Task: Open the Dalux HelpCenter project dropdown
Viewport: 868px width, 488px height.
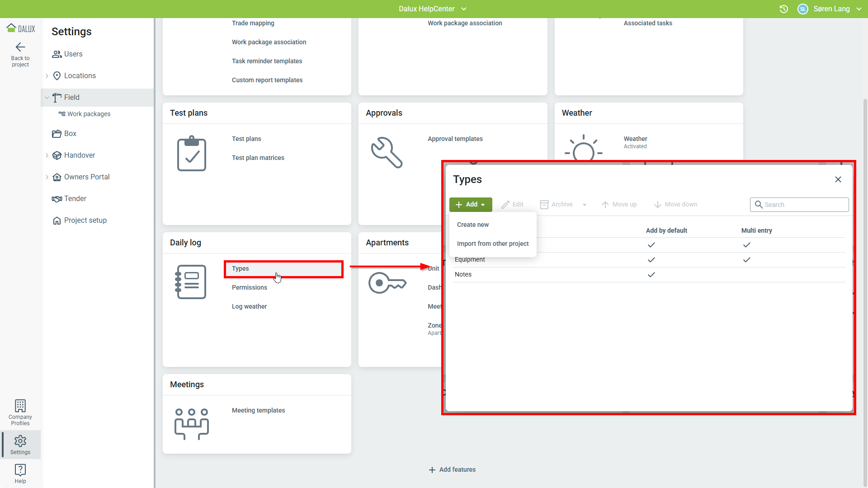Action: [464, 9]
